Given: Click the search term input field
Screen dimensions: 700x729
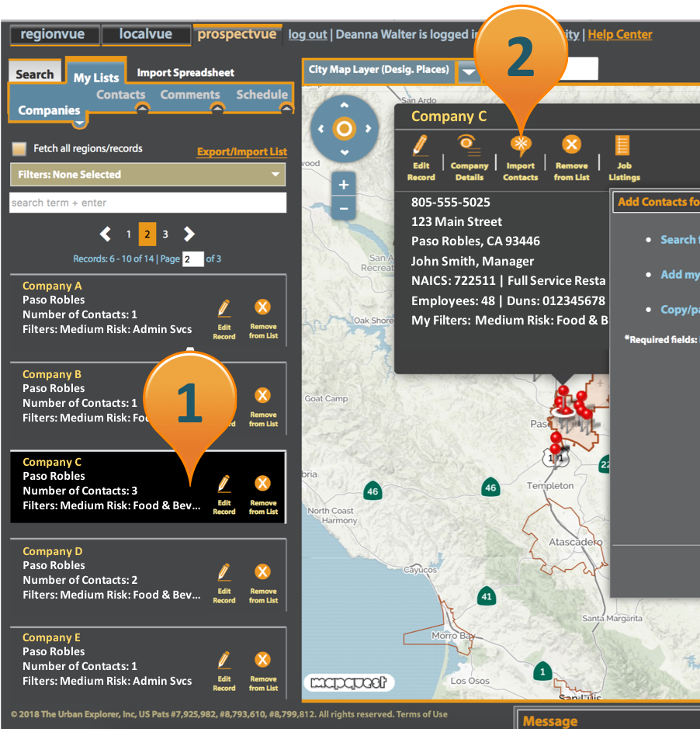Looking at the screenshot, I should [x=147, y=203].
